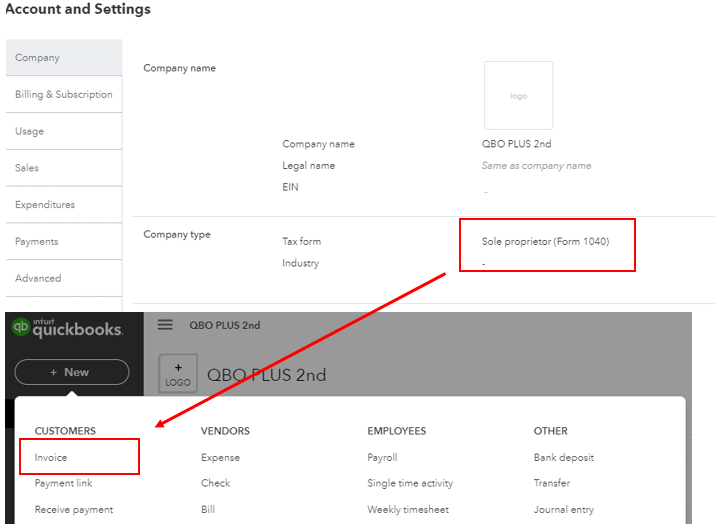Switch to the Advanced tab
Viewport: 715px width, 524px height.
64,278
